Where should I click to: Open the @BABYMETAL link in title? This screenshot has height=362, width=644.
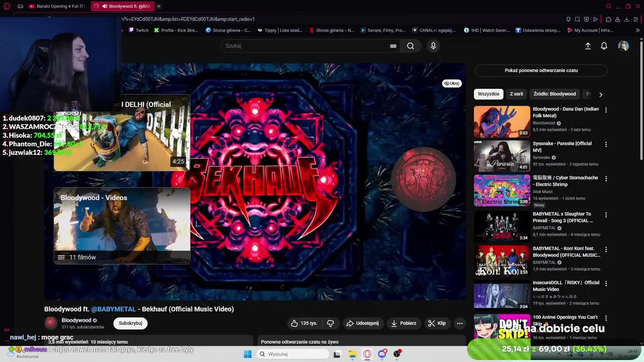point(113,309)
